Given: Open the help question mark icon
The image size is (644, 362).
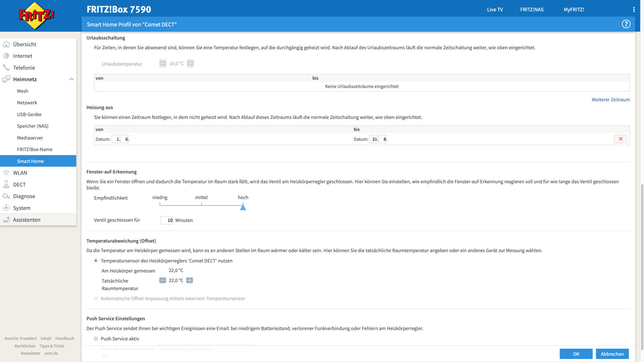Looking at the screenshot, I should (626, 24).
